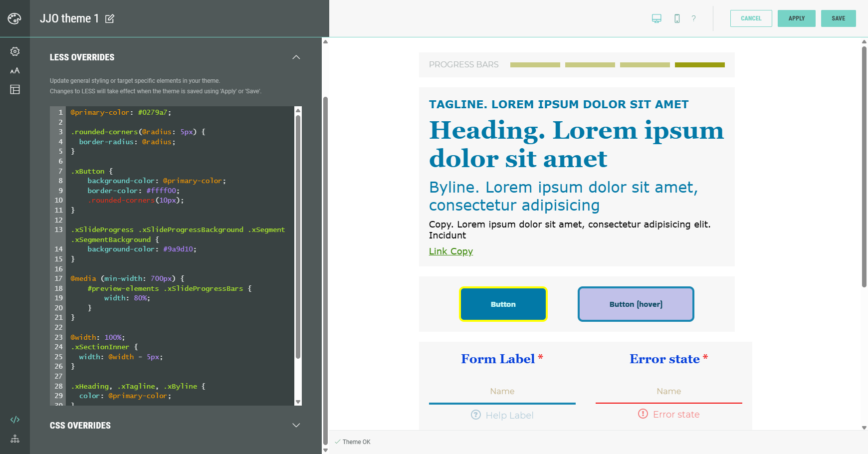868x454 pixels.
Task: Open layout settings in sidebar
Action: pyautogui.click(x=15, y=90)
